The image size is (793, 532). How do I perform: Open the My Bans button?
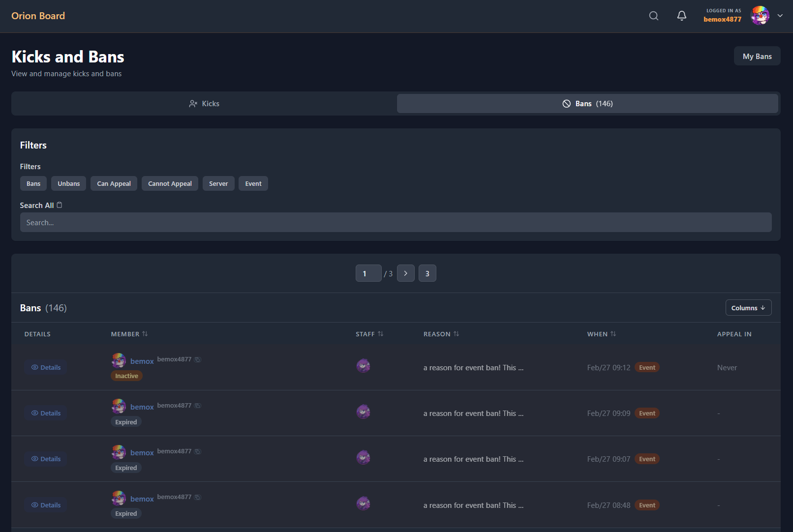click(757, 56)
